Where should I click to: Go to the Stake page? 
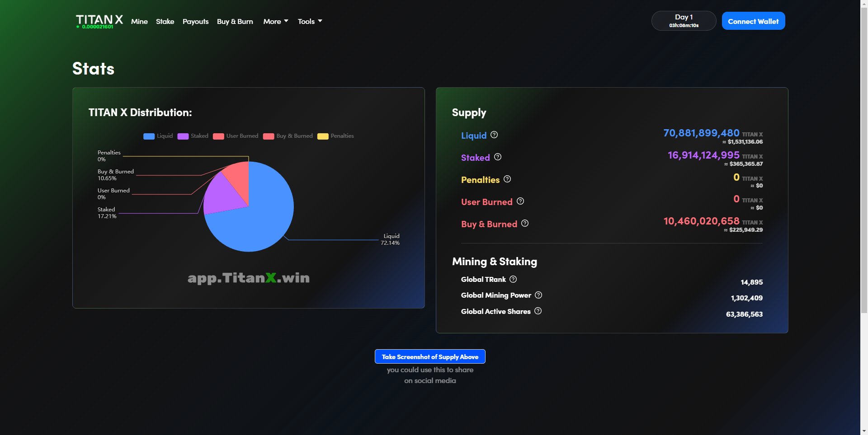[x=165, y=21]
